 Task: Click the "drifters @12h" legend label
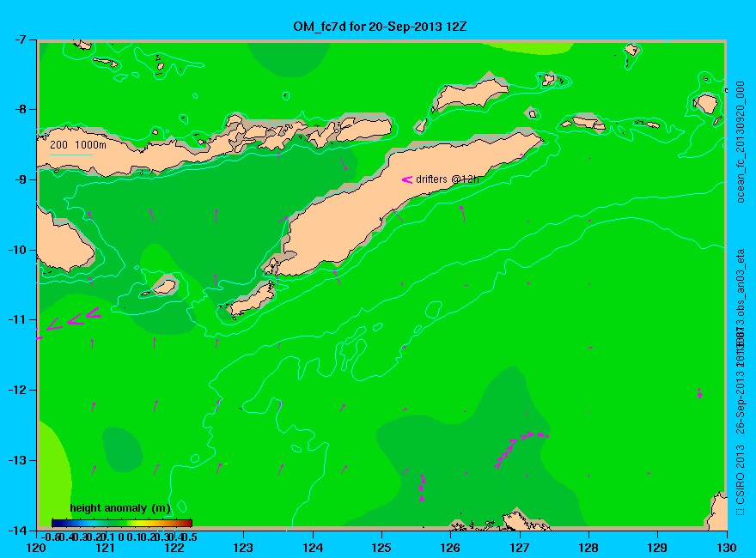pos(448,179)
